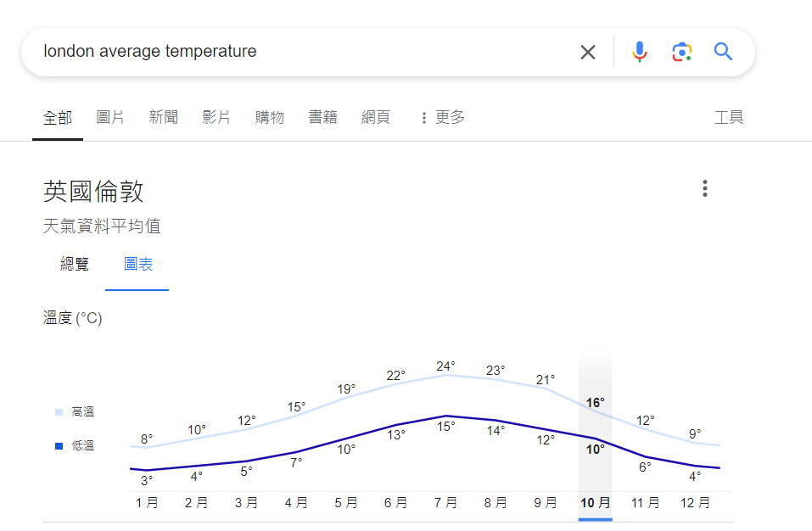
Task: Select the 圖表 chart tab
Action: point(137,264)
